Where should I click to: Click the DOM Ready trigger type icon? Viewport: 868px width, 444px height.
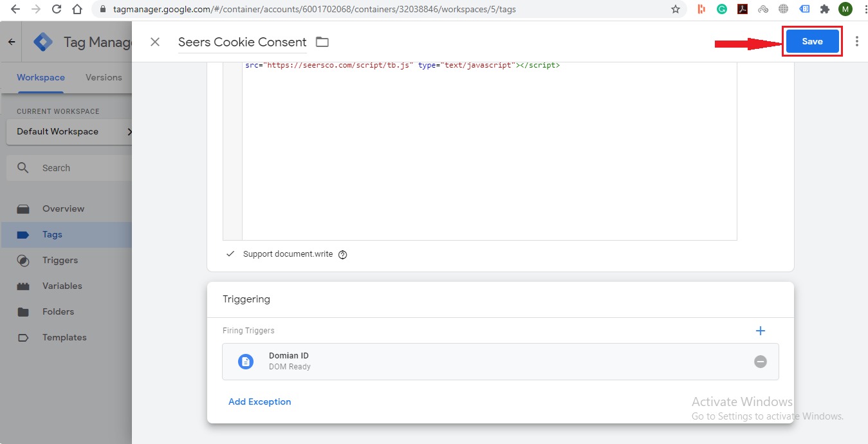(x=246, y=362)
